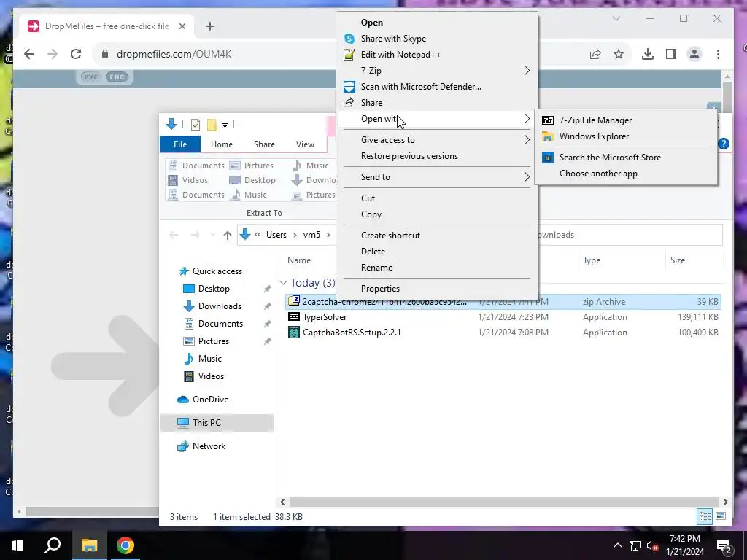747x560 pixels.
Task: Open Desktop in navigation pane
Action: coord(214,289)
